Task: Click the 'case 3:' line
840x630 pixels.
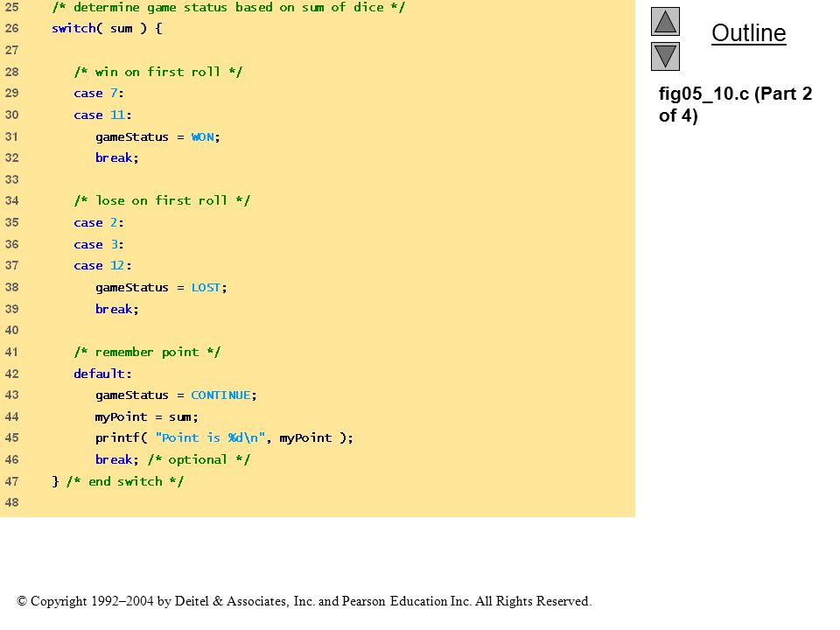Action: (x=99, y=244)
